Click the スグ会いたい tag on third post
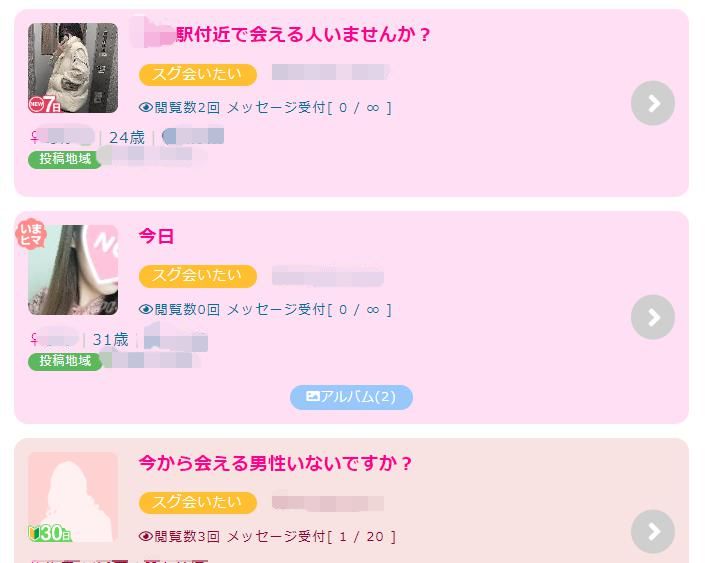The width and height of the screenshot is (705, 563). tap(198, 502)
